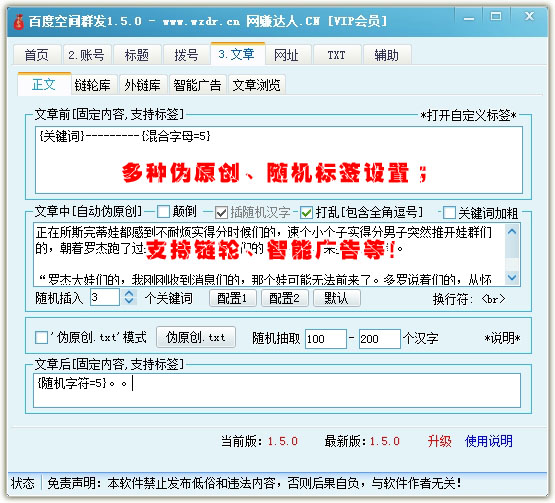Open the 链轮库 sub-tab
This screenshot has width=555, height=503.
93,85
